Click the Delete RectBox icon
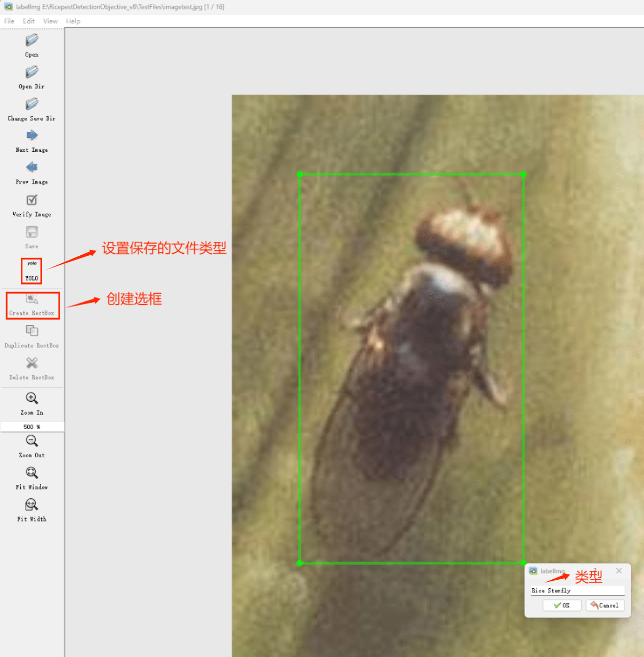 coord(32,363)
